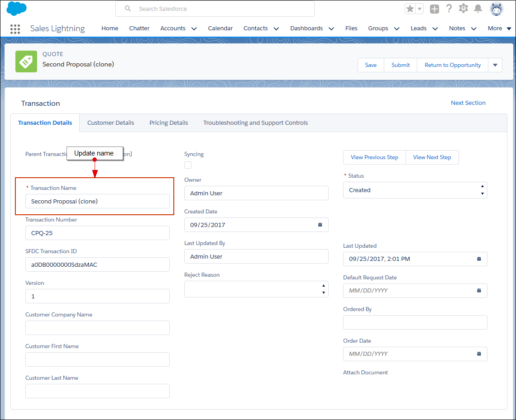Click the Last Updated By field
Viewport: 516px width, 420px height.
tap(256, 256)
